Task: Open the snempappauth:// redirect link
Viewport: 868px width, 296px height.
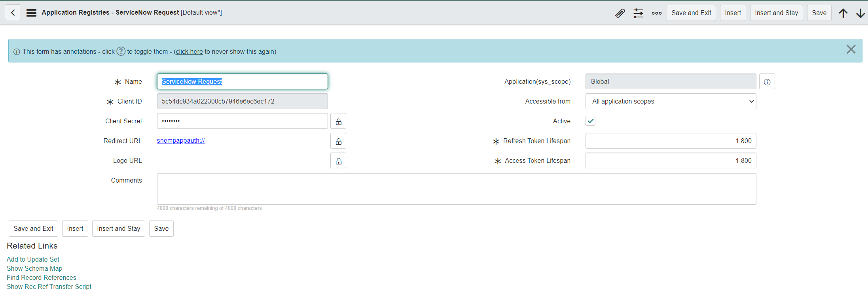Action: [x=181, y=141]
